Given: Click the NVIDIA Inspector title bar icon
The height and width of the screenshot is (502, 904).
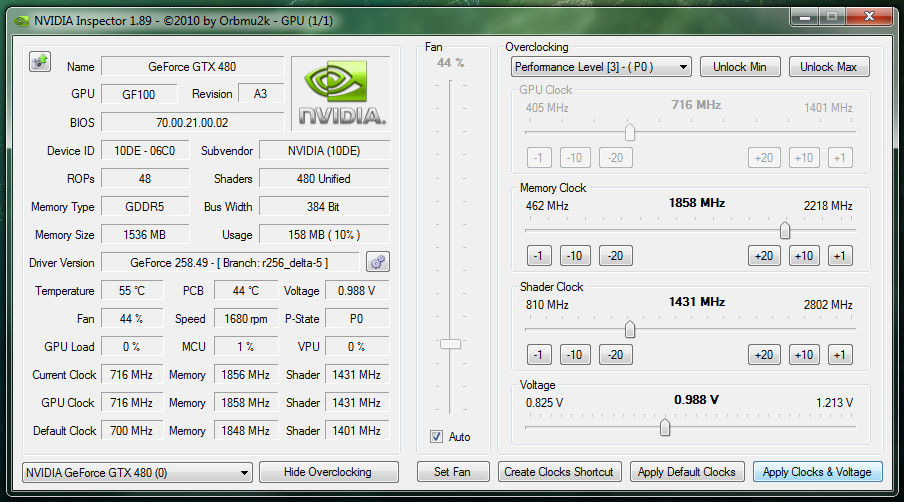Looking at the screenshot, I should (x=21, y=21).
